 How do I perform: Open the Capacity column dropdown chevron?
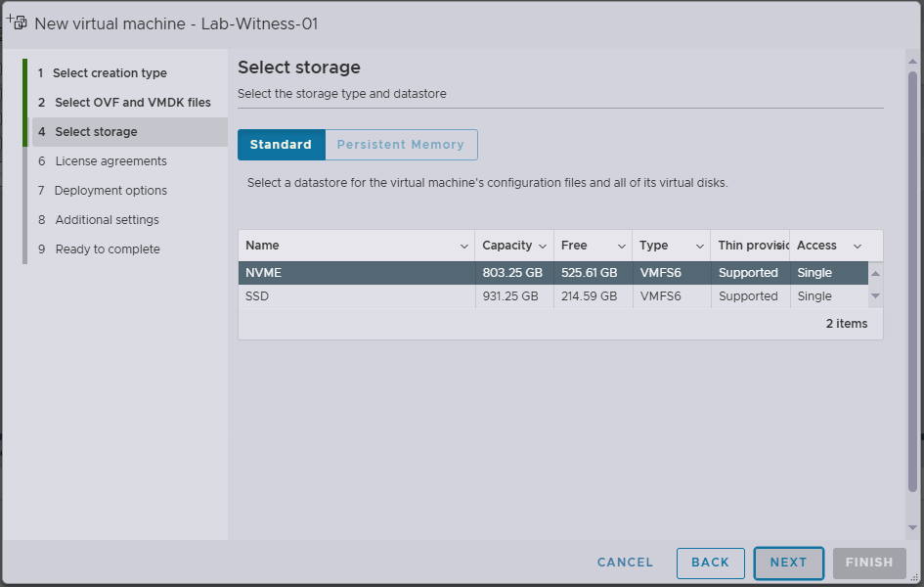tap(543, 247)
